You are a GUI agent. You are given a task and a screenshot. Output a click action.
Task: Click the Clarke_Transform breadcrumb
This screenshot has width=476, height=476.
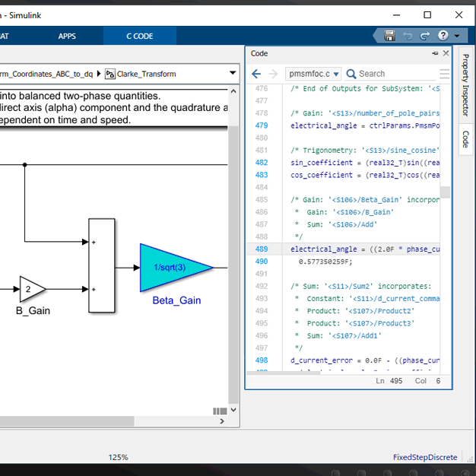point(146,74)
